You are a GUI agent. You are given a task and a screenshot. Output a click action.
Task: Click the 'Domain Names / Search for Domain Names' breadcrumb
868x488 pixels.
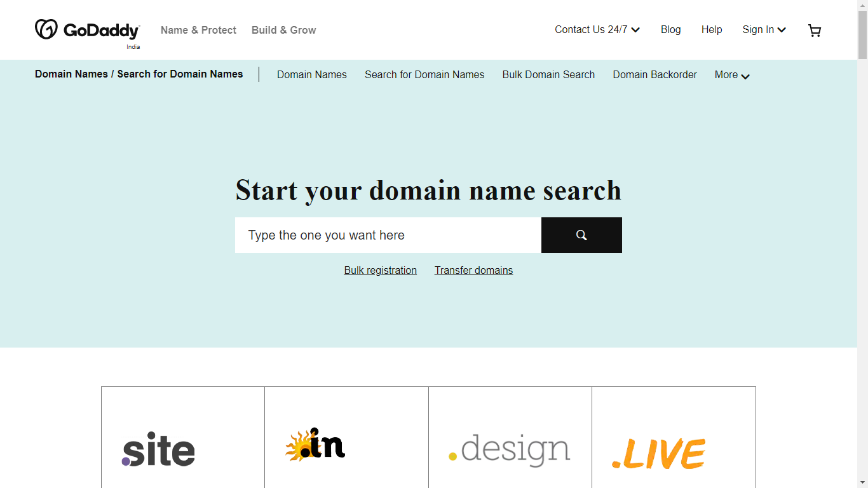point(139,74)
